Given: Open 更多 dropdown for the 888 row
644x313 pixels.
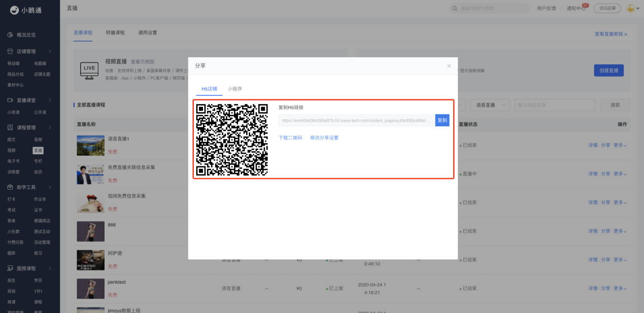Looking at the screenshot, I should point(620,231).
